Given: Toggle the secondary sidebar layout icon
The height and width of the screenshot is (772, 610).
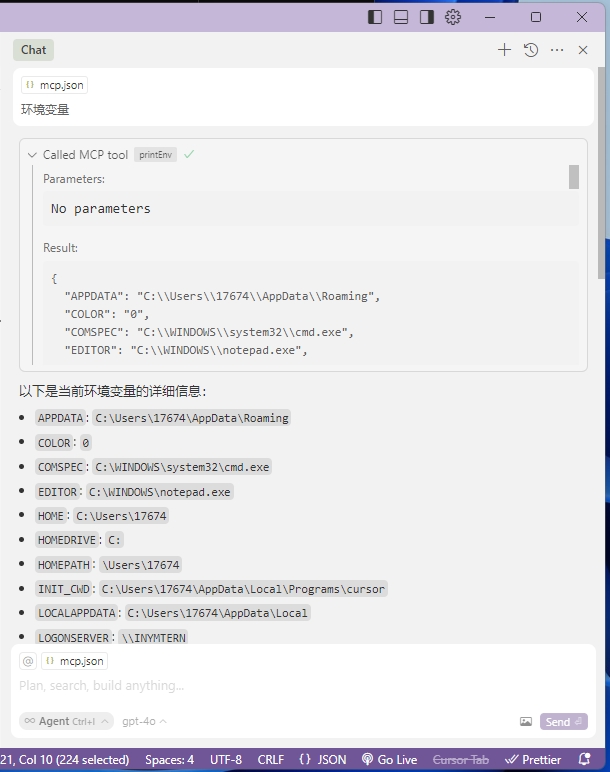Looking at the screenshot, I should tap(427, 17).
